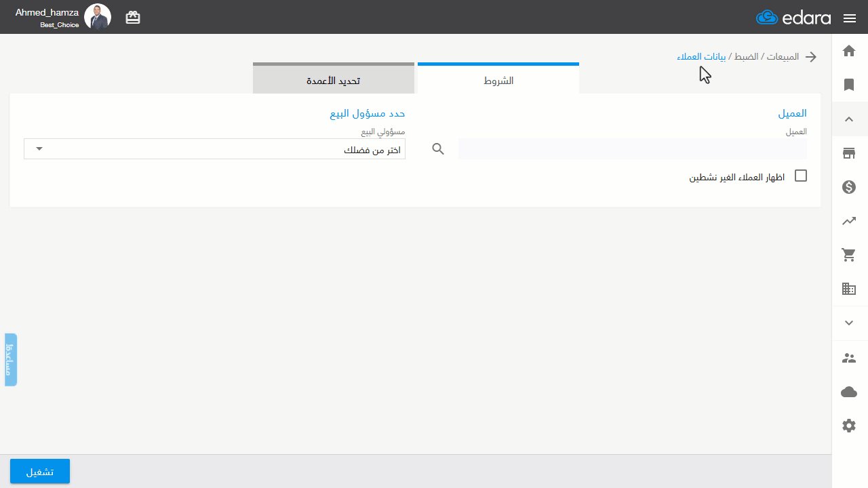868x488 pixels.
Task: Open the trending sales sidebar icon
Action: coord(849,221)
